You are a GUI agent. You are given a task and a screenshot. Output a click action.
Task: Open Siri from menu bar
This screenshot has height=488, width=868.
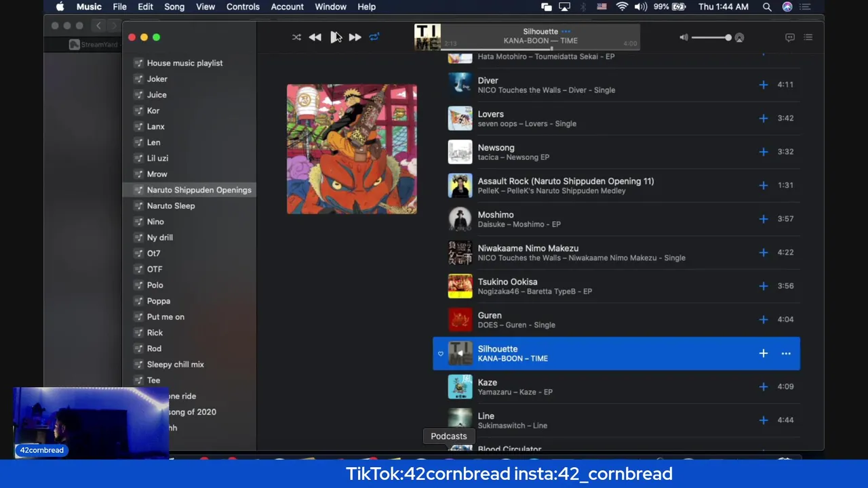pyautogui.click(x=787, y=7)
